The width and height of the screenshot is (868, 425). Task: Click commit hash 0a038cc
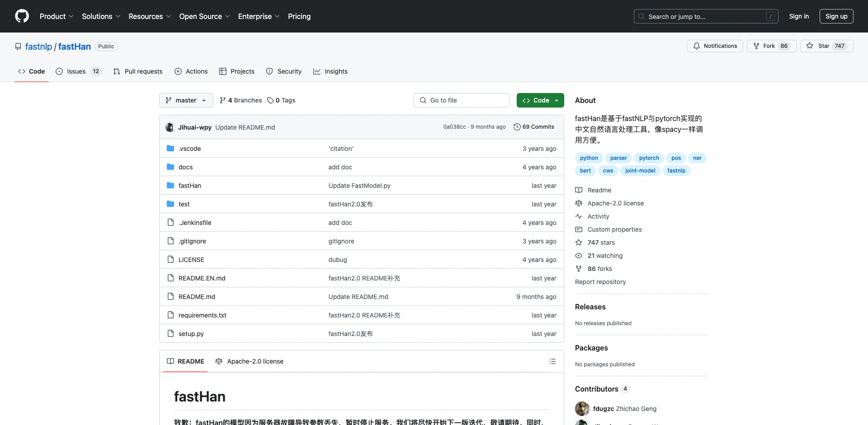pos(454,127)
